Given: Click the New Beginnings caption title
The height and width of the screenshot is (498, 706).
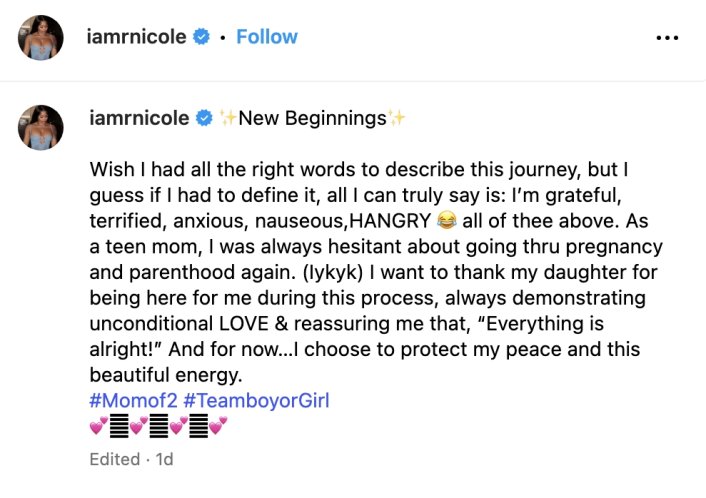Looking at the screenshot, I should (312, 118).
